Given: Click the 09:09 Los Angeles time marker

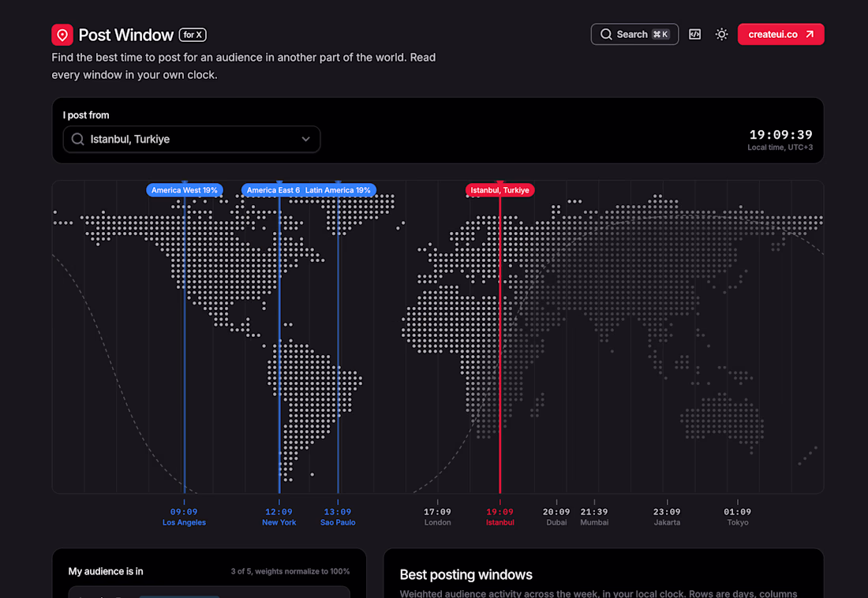Looking at the screenshot, I should click(184, 517).
